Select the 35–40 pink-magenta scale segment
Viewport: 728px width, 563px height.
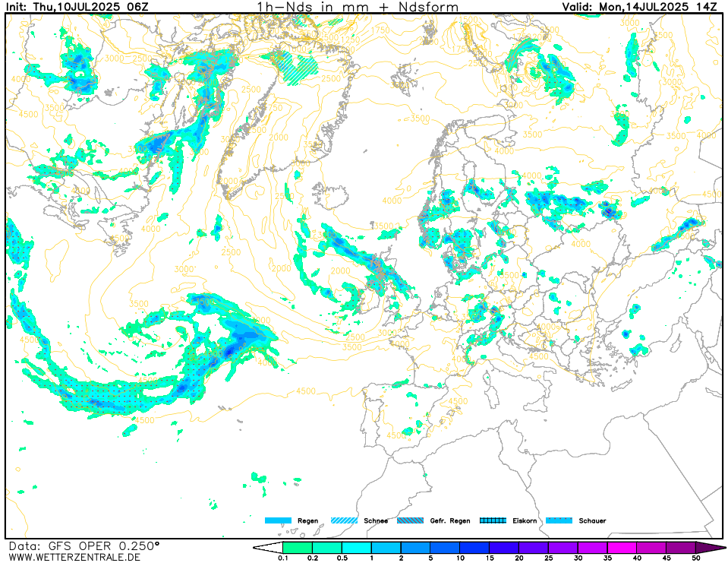tap(622, 548)
